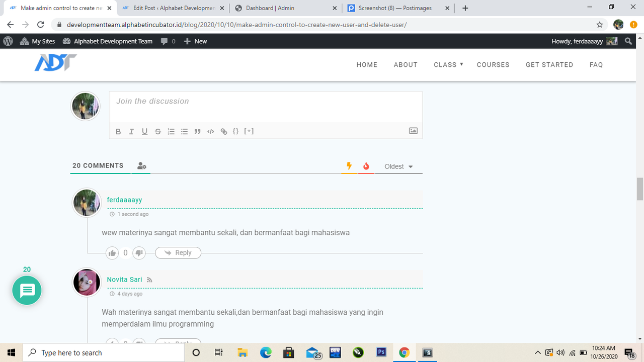The height and width of the screenshot is (362, 644).
Task: Open a new browser tab
Action: (x=465, y=8)
